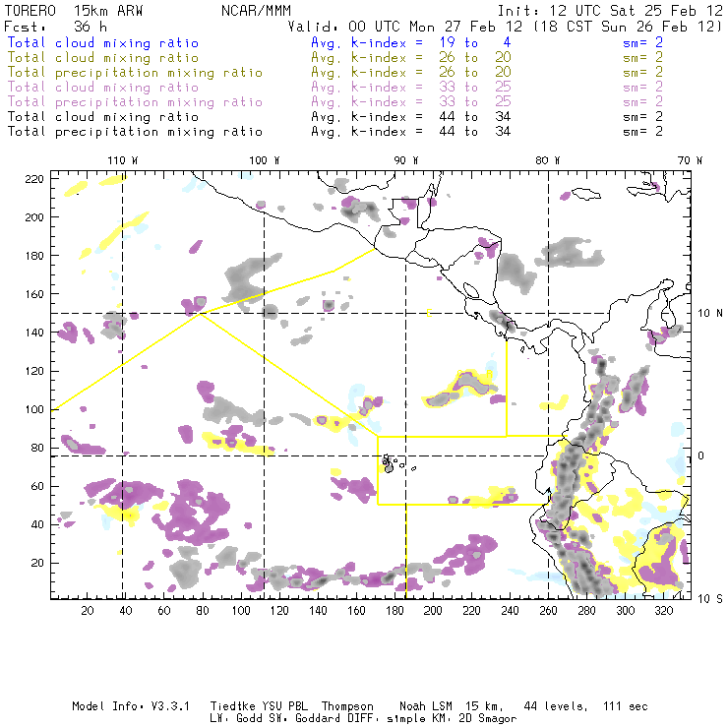Click "Noah LSM" in the model info
The image size is (728, 728).
coord(426,706)
